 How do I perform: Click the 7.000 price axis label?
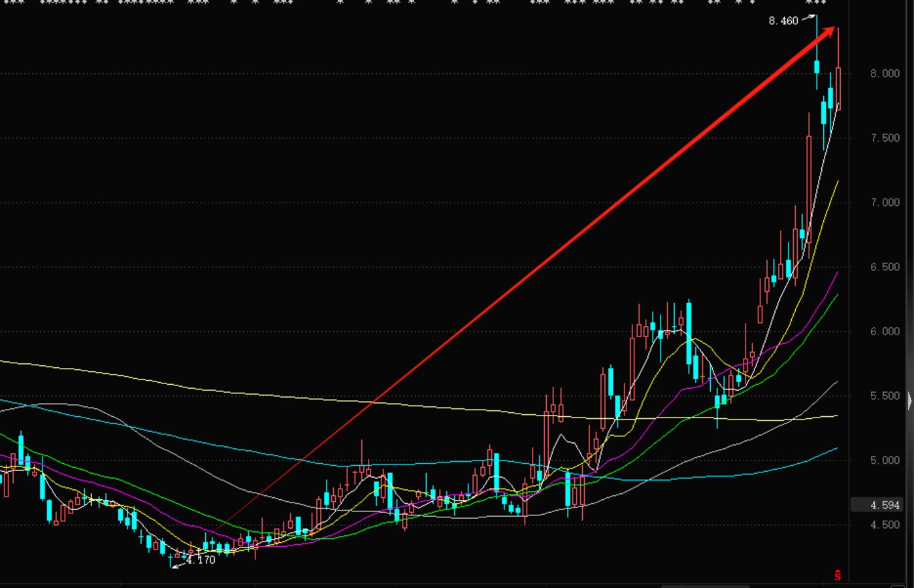(885, 203)
